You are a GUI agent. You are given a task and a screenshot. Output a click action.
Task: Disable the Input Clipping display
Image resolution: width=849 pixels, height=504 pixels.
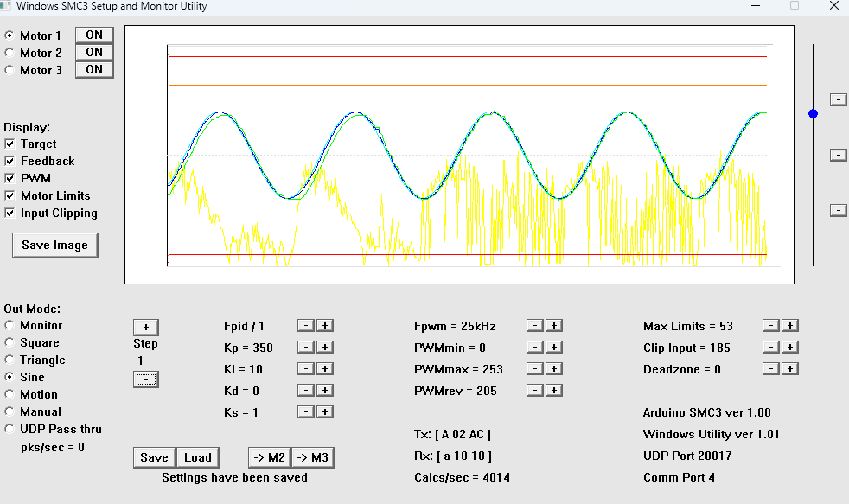tap(10, 213)
